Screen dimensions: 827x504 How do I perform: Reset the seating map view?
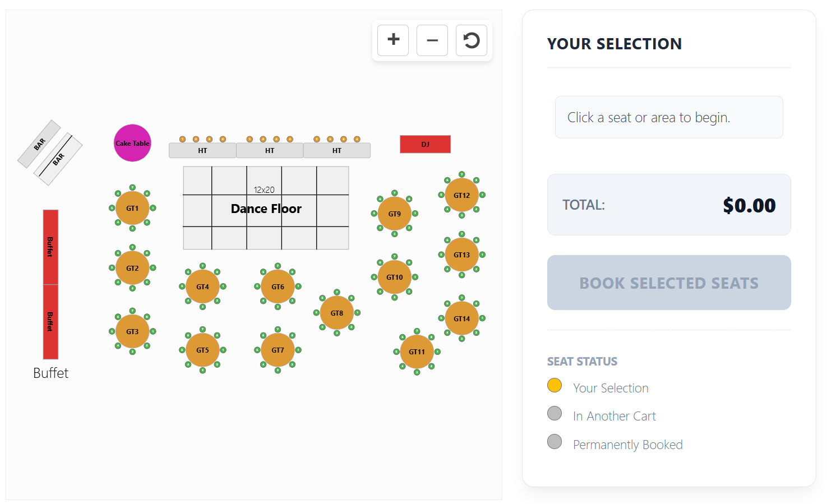(472, 40)
